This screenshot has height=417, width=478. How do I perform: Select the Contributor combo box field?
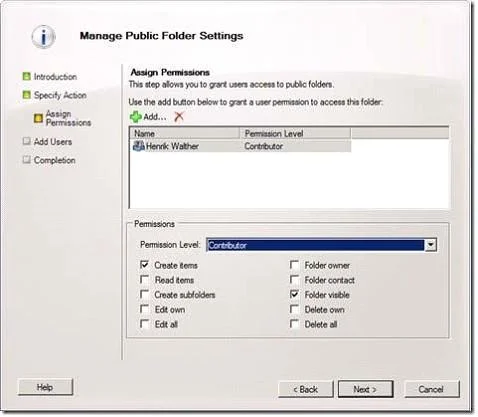coord(321,245)
